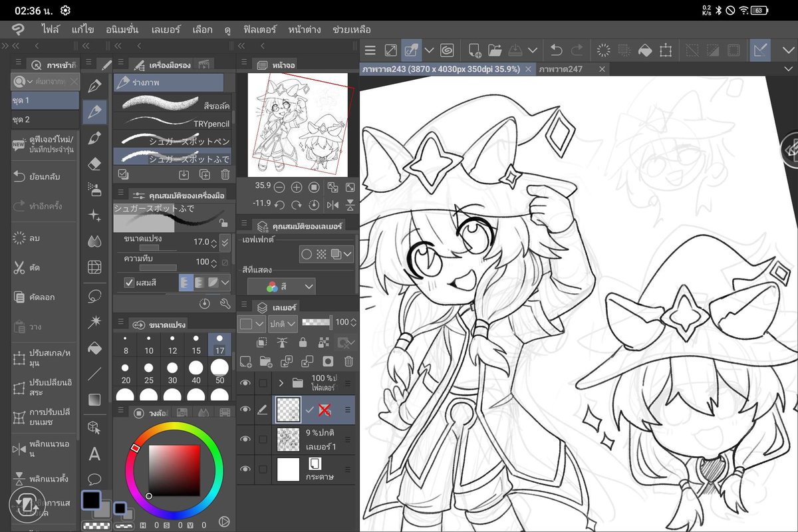The image size is (798, 532).
Task: Select the Airbrush spray tool
Action: [x=94, y=190]
